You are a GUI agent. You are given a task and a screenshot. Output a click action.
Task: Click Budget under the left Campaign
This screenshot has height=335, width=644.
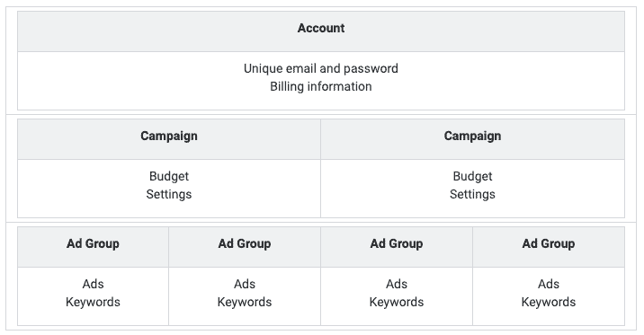(169, 176)
